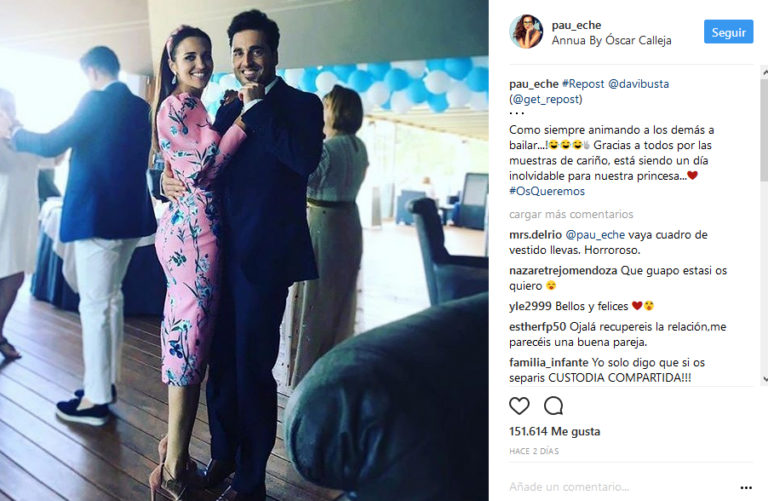Viewport: 768px width, 501px height.
Task: Like the post with the heart icon
Action: click(519, 406)
